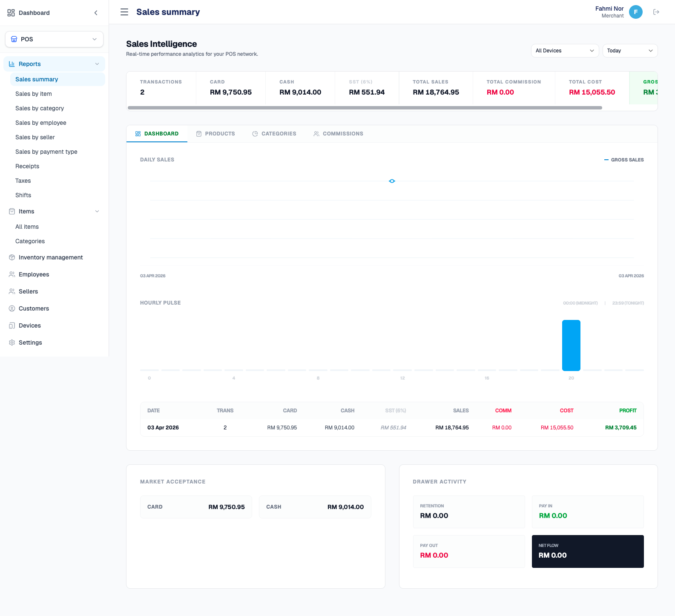Viewport: 675px width, 616px height.
Task: Open All items list
Action: pos(57,227)
